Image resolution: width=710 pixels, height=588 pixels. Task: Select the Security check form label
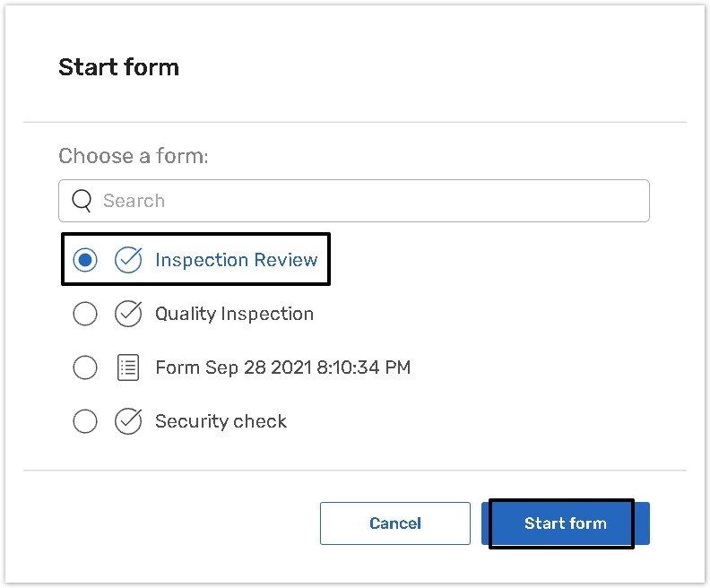point(221,421)
